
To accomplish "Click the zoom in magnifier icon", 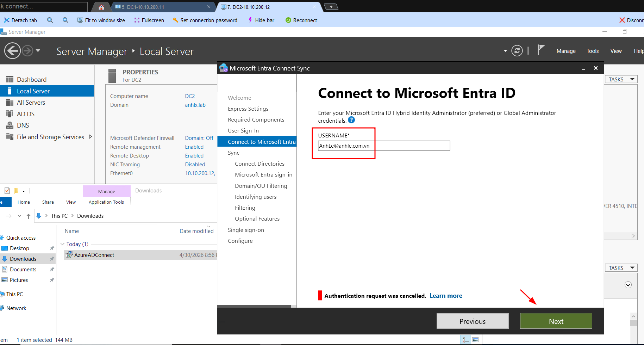I will point(50,20).
